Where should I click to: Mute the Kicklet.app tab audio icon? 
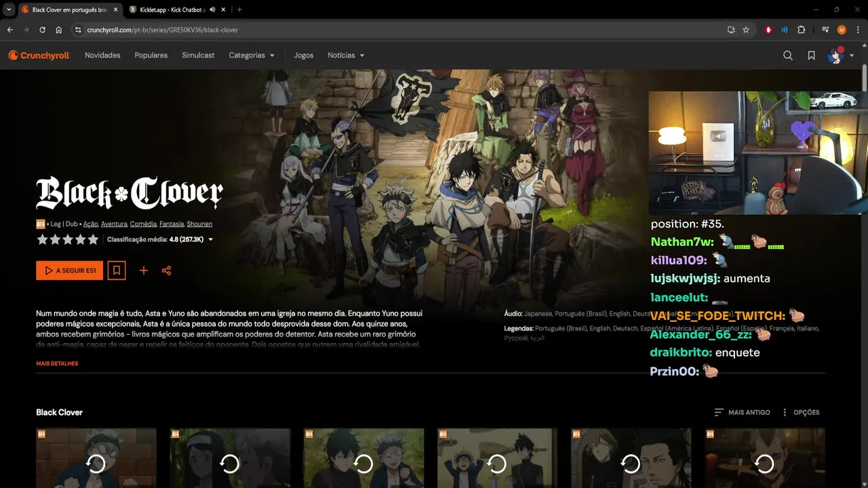(x=212, y=9)
